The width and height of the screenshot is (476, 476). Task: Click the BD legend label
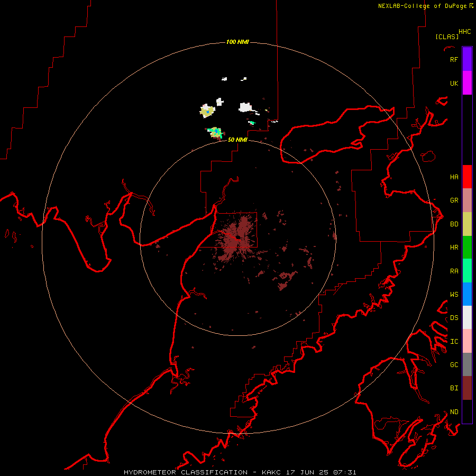(x=454, y=224)
